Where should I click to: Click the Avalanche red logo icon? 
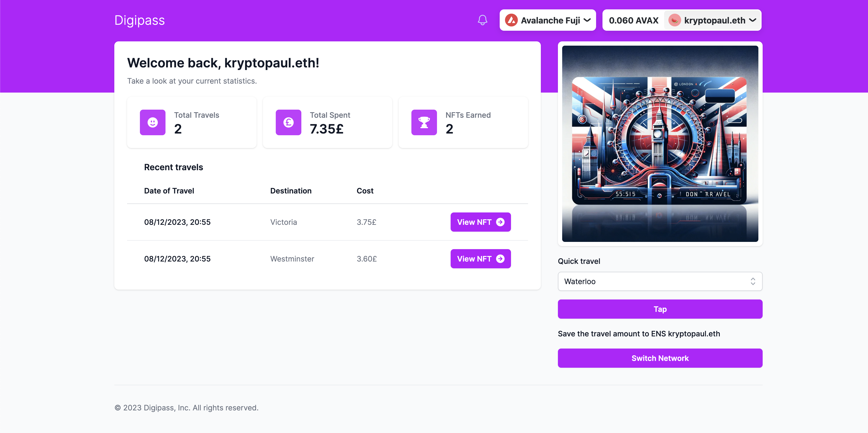coord(511,20)
